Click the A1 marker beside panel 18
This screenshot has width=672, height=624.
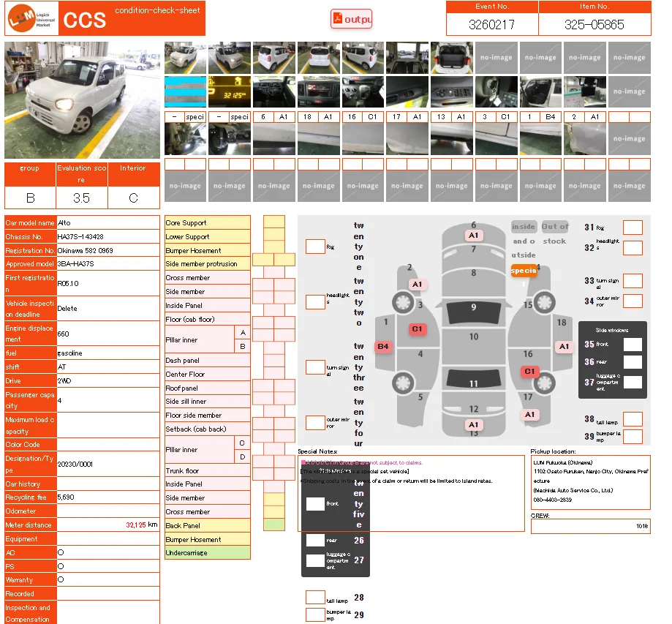click(x=564, y=347)
